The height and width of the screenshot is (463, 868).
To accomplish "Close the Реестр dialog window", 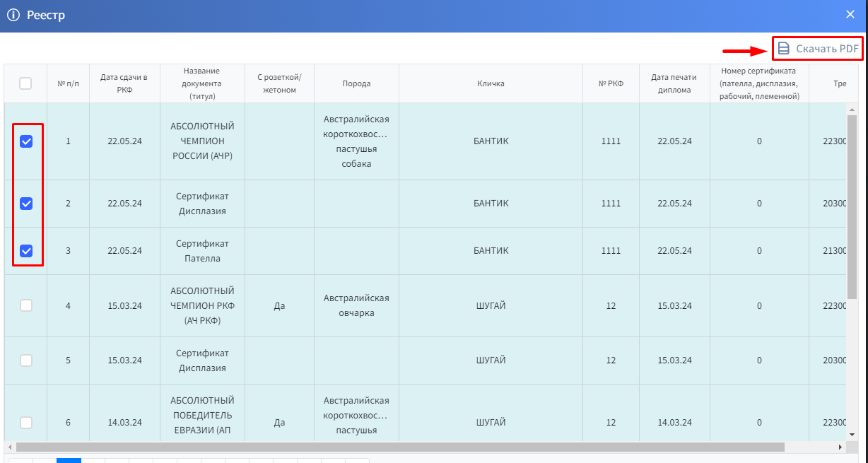I will coord(850,15).
